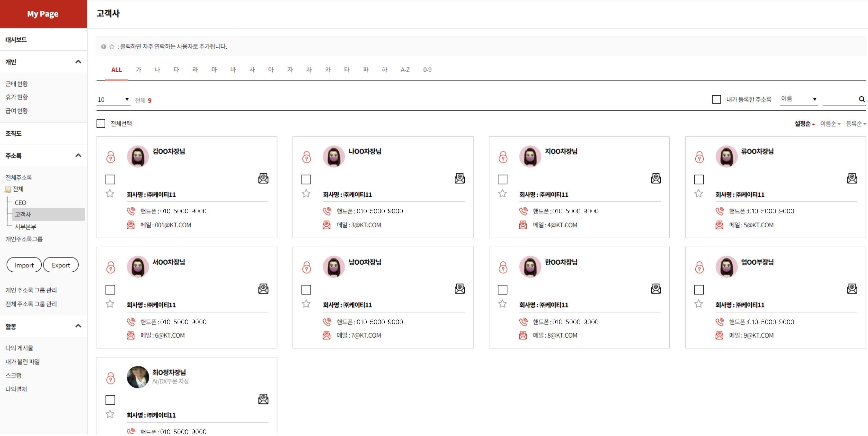Open mail icon on 한OO차장님 card

pyautogui.click(x=656, y=289)
